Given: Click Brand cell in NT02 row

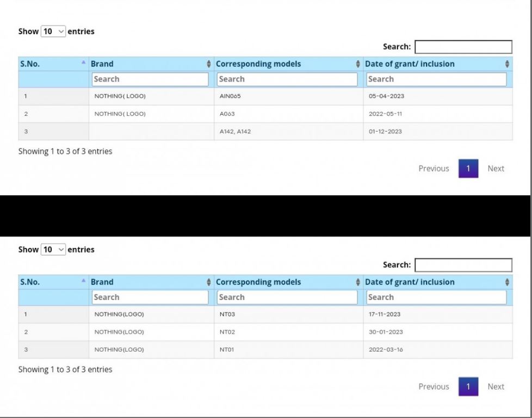Looking at the screenshot, I should tap(151, 332).
